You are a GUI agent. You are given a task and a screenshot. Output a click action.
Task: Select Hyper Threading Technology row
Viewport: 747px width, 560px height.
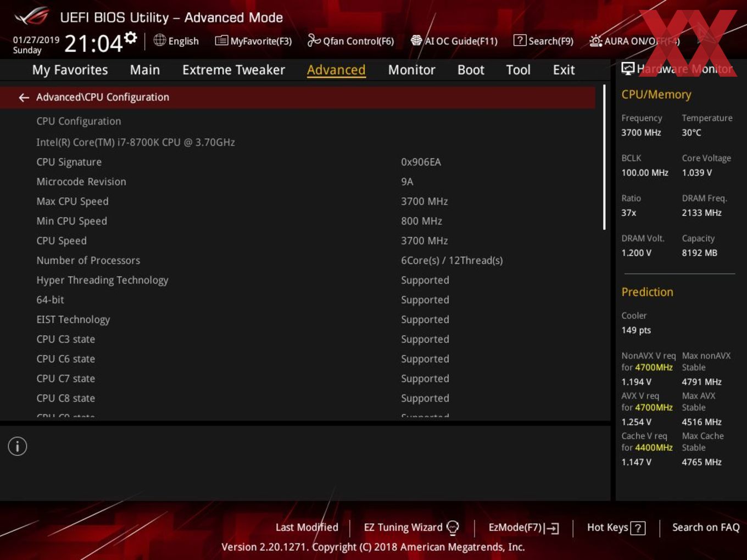coord(298,280)
